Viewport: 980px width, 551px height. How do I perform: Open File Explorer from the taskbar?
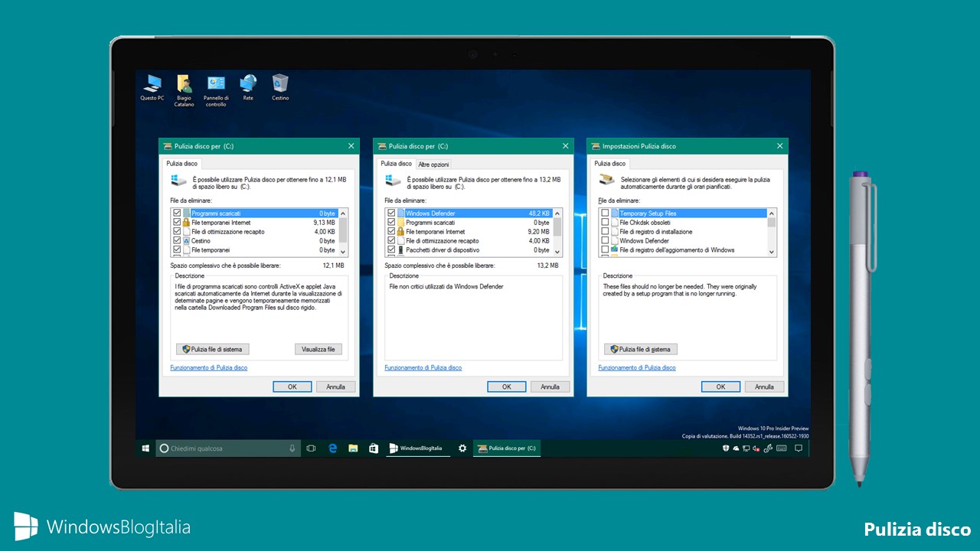pyautogui.click(x=353, y=448)
